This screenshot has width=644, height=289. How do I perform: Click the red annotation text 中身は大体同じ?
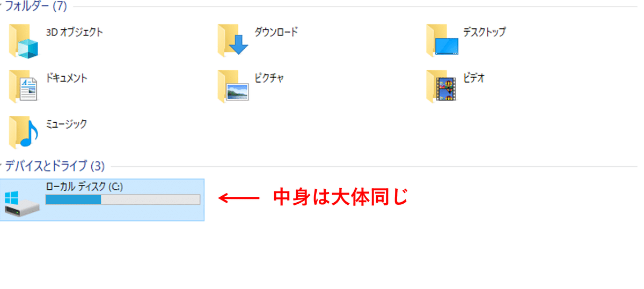(341, 197)
